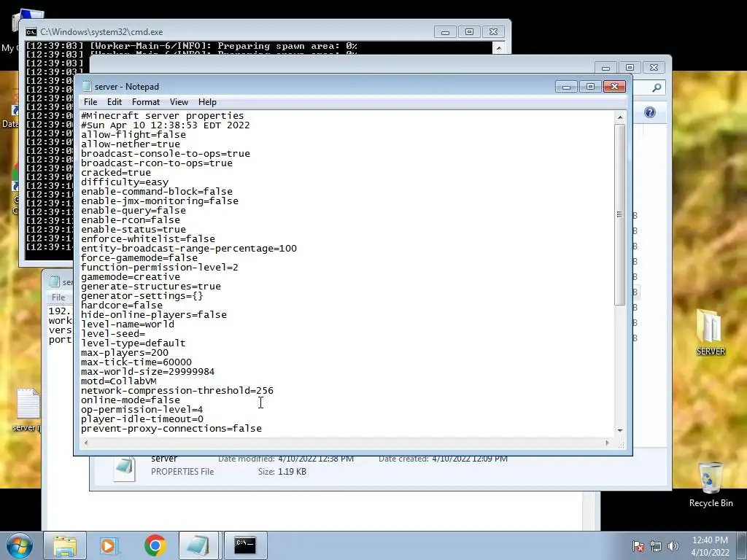Open Explorer help question mark icon

[x=650, y=112]
